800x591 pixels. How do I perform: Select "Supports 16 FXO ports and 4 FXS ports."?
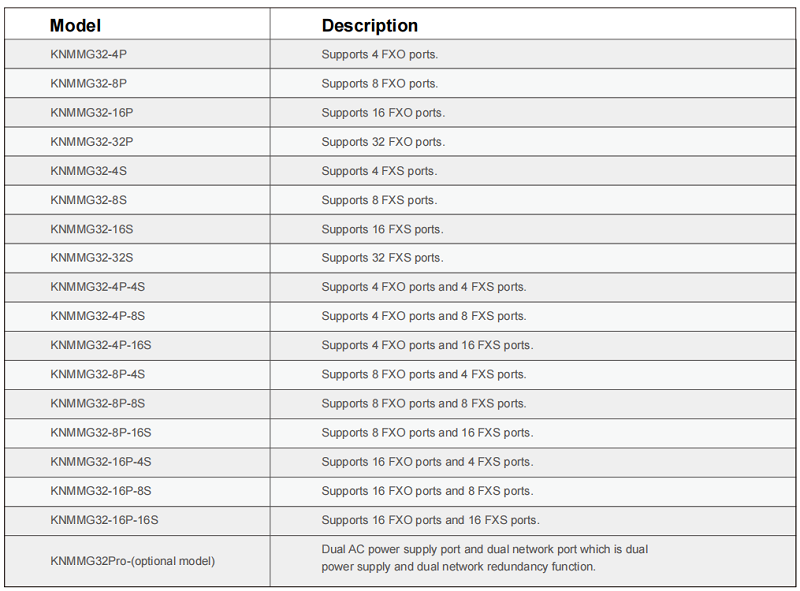[x=427, y=462]
